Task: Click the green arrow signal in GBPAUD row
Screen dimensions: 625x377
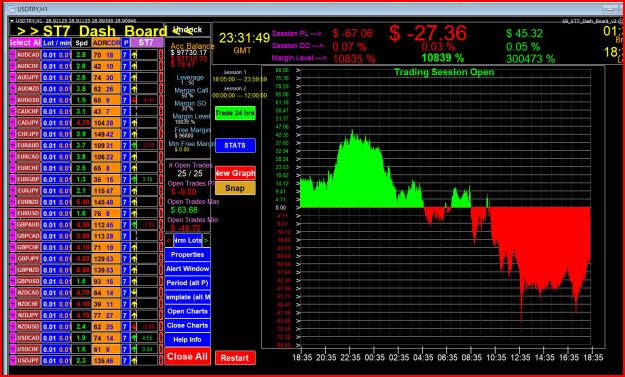Action: point(134,225)
